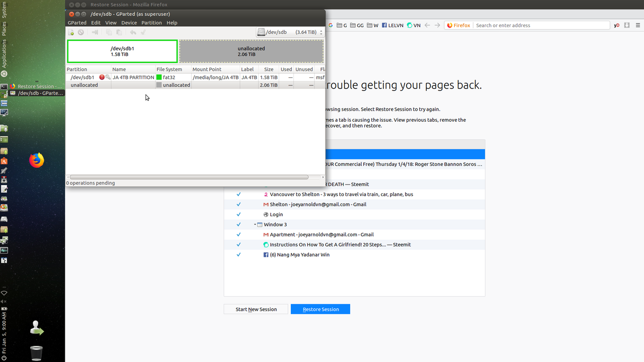This screenshot has height=362, width=644.
Task: Sort by the File System column header
Action: click(x=173, y=69)
